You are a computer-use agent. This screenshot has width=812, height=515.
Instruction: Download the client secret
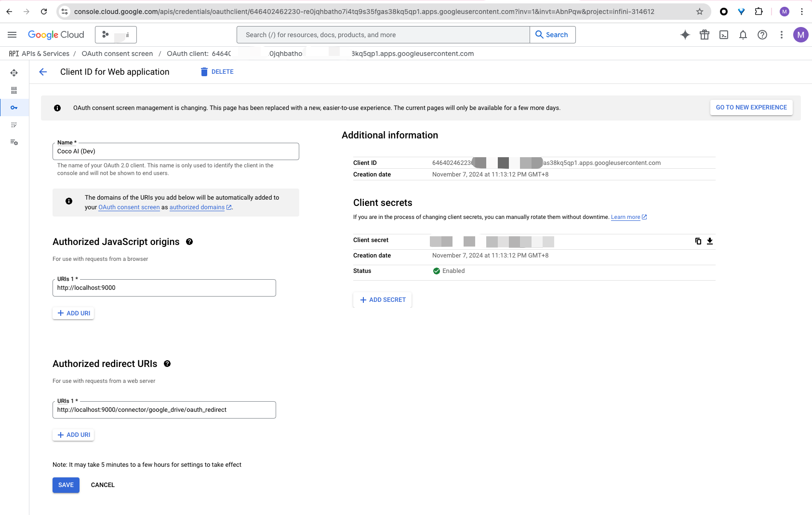(709, 241)
